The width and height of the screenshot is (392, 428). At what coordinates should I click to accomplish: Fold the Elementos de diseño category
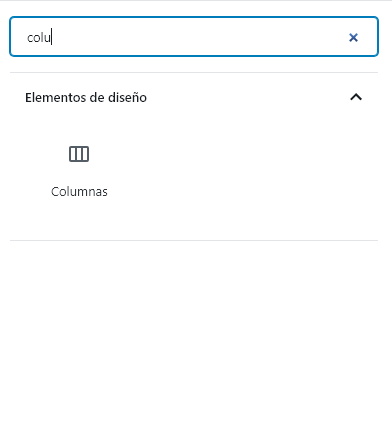click(x=356, y=97)
